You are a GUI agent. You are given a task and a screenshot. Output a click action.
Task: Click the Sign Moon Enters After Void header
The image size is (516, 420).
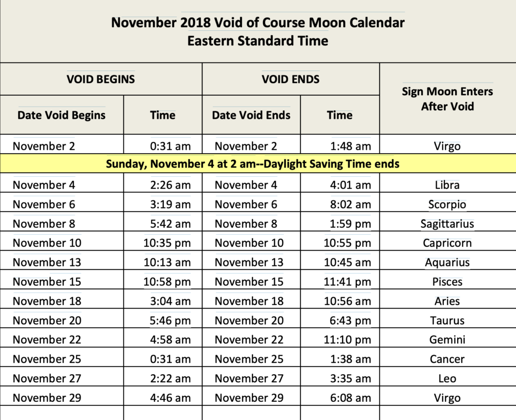coord(447,99)
